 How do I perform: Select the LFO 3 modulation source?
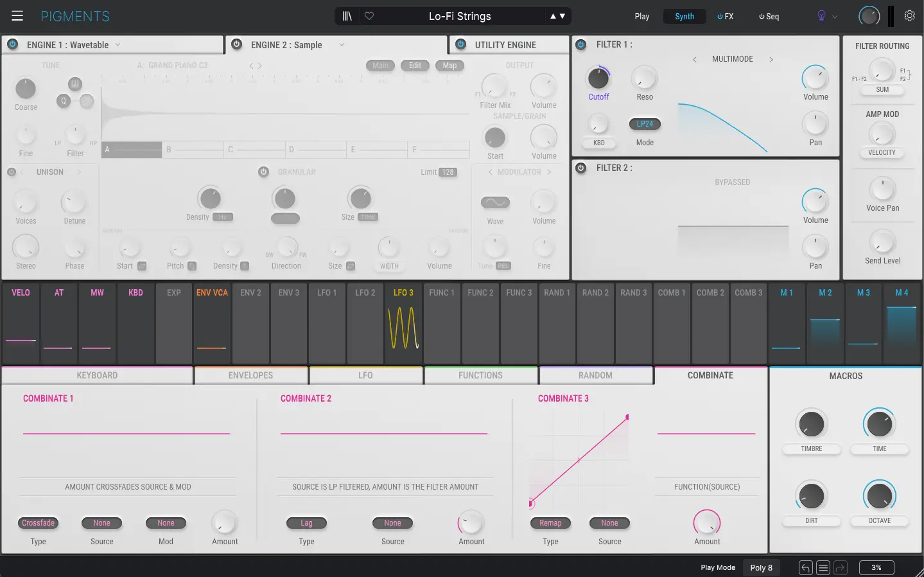(x=403, y=323)
